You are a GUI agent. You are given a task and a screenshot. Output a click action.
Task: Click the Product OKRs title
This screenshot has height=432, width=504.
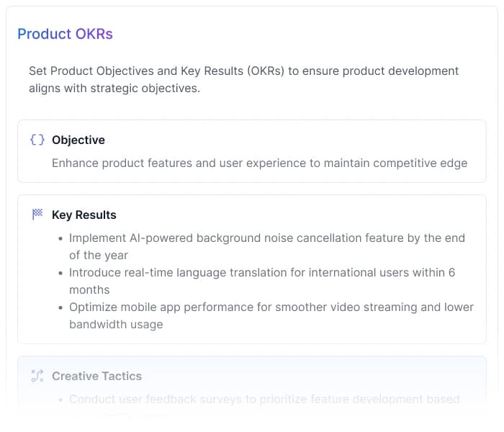tap(65, 34)
